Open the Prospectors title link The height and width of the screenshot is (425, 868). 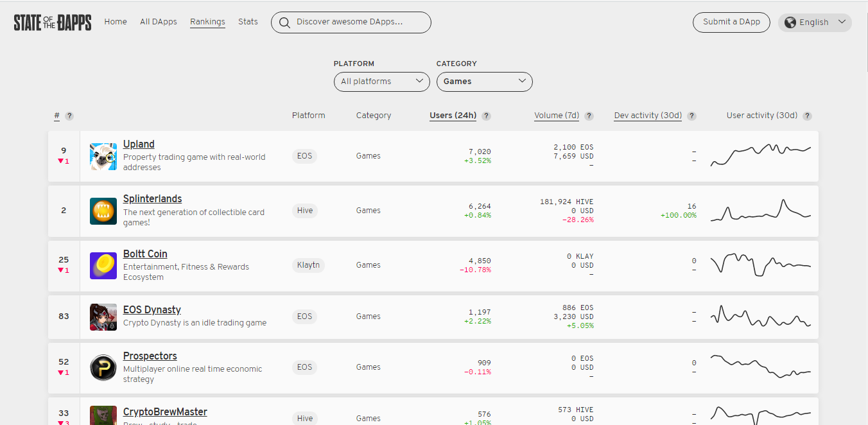click(150, 356)
